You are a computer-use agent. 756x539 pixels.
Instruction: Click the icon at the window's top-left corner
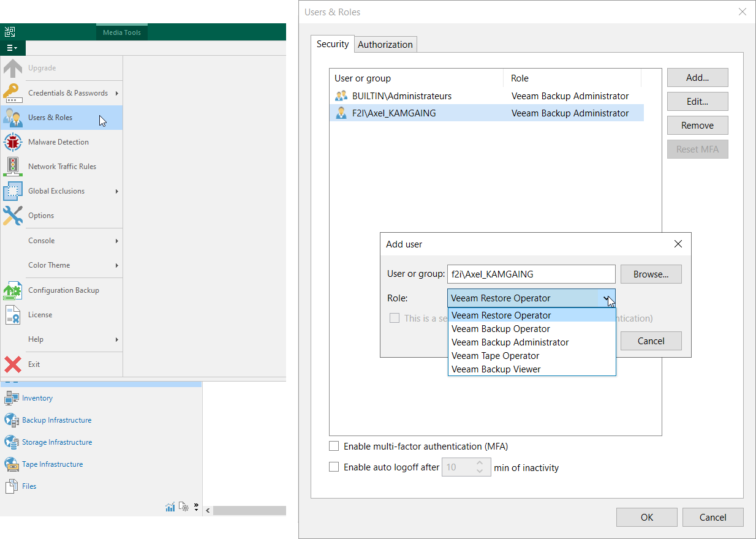click(x=10, y=32)
